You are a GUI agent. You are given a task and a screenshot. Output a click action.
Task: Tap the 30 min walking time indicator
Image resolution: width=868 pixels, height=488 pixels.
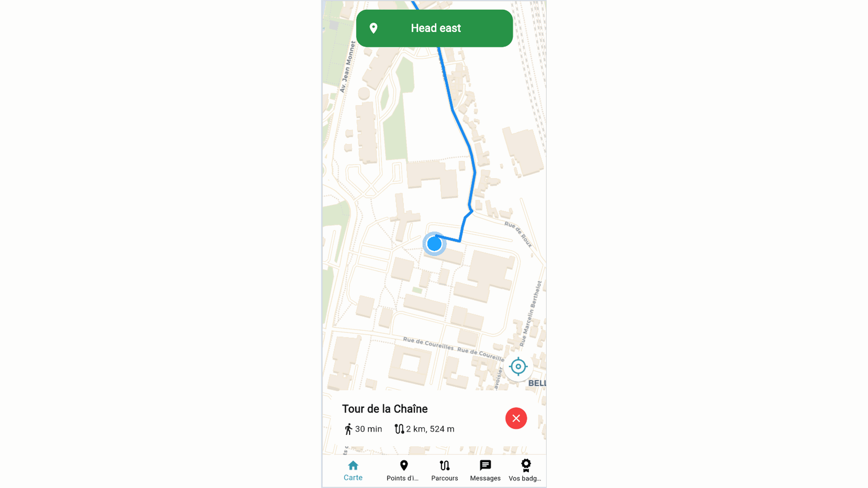click(x=362, y=429)
